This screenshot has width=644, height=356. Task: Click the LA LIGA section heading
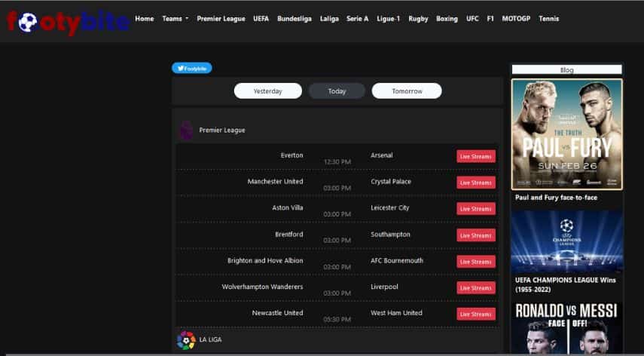(x=210, y=339)
